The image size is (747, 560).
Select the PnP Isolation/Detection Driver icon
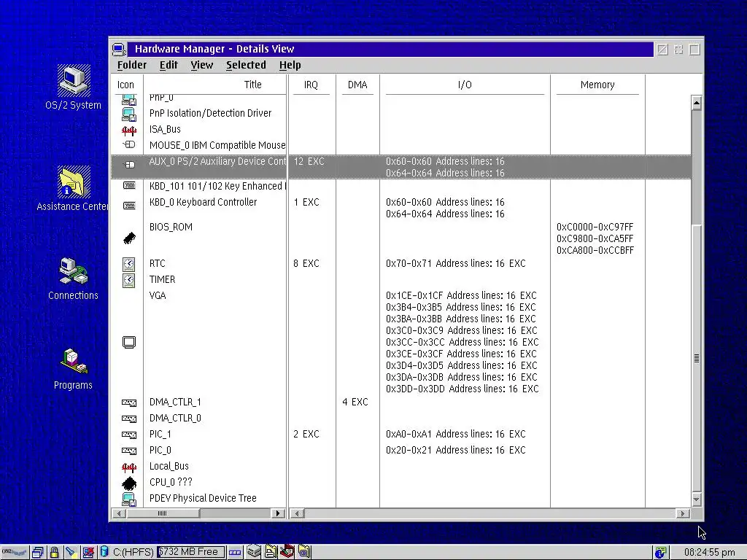click(x=128, y=114)
